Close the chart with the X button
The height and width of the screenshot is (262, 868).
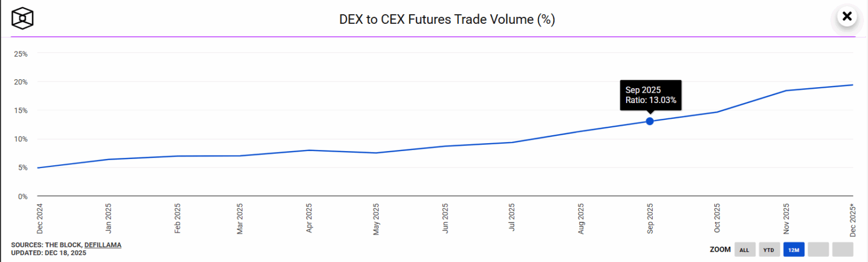click(847, 16)
